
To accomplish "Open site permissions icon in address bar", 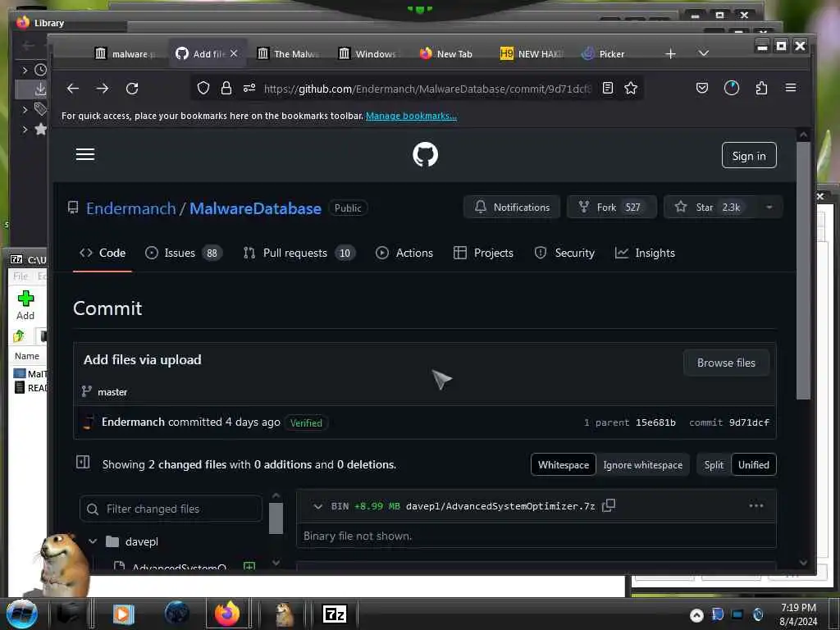I will [249, 88].
